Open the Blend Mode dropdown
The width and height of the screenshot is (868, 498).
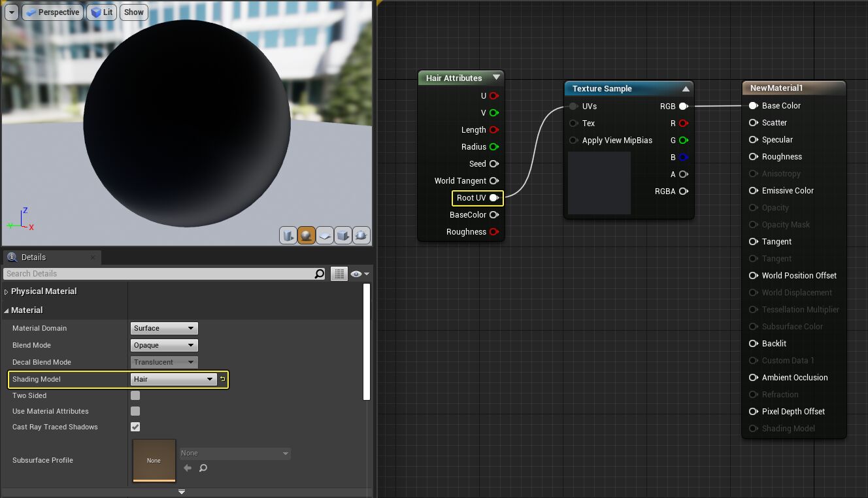(163, 345)
